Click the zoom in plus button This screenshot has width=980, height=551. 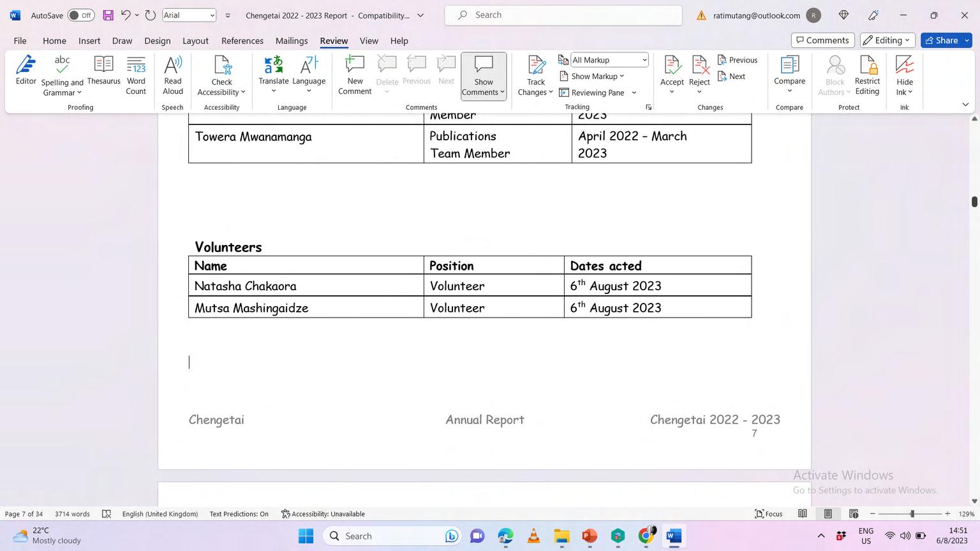pyautogui.click(x=947, y=514)
